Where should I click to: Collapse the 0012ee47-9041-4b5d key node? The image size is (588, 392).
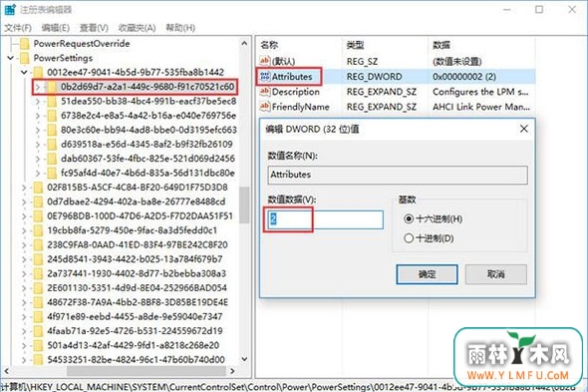24,72
